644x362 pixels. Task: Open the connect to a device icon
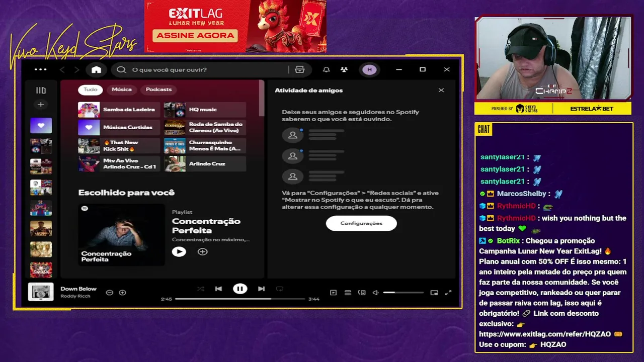click(362, 293)
